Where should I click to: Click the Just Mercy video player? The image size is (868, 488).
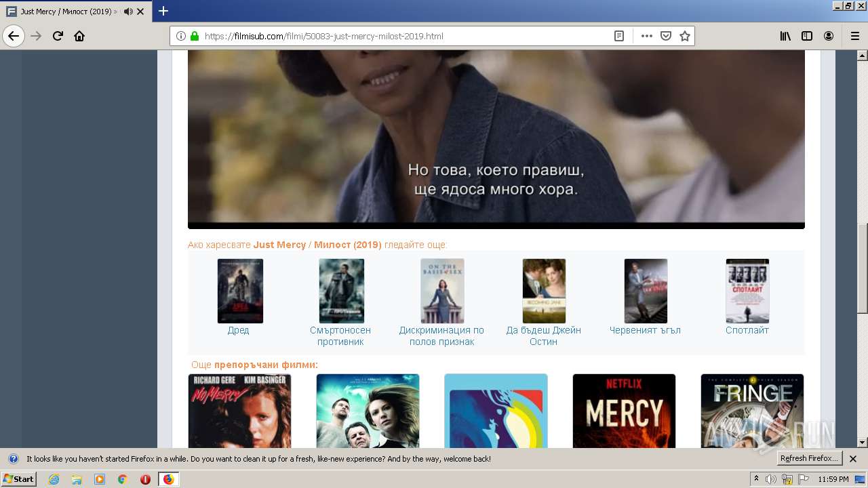pos(496,139)
